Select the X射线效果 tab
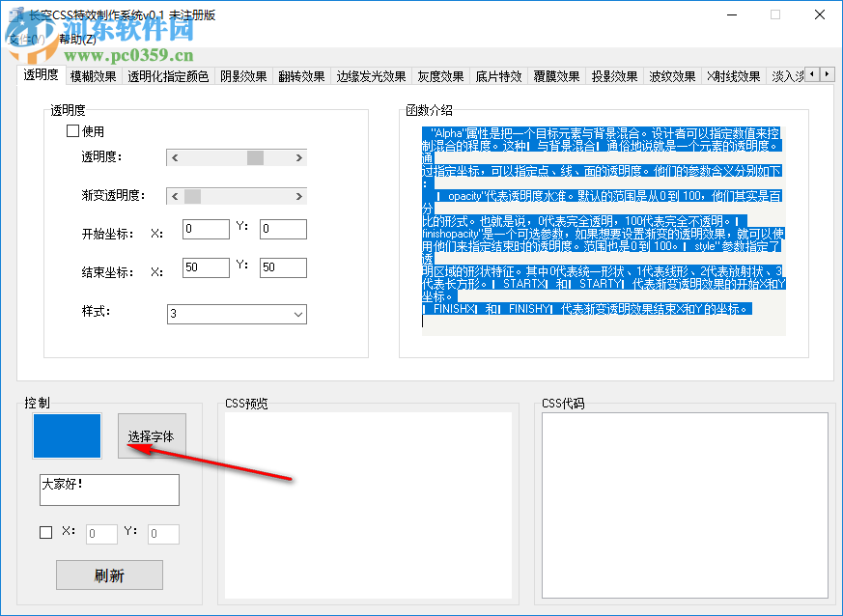 731,75
